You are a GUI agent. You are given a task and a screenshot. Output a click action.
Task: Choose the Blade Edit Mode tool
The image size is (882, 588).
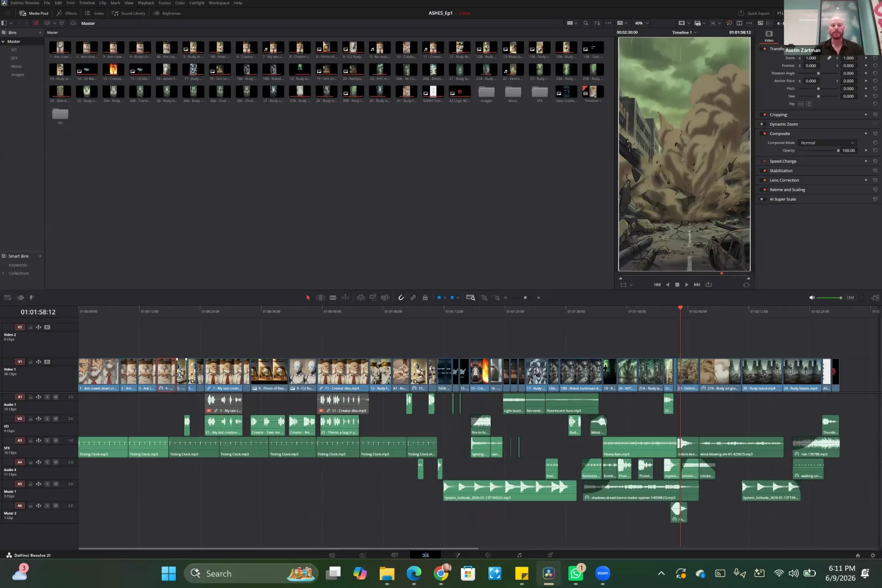tap(333, 298)
